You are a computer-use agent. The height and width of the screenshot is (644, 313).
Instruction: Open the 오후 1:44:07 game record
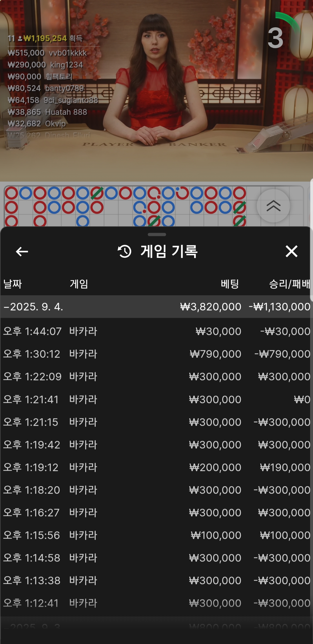tap(156, 331)
